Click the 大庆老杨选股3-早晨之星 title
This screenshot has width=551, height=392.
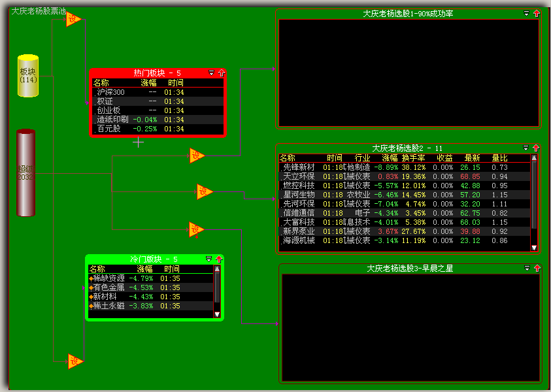click(410, 269)
